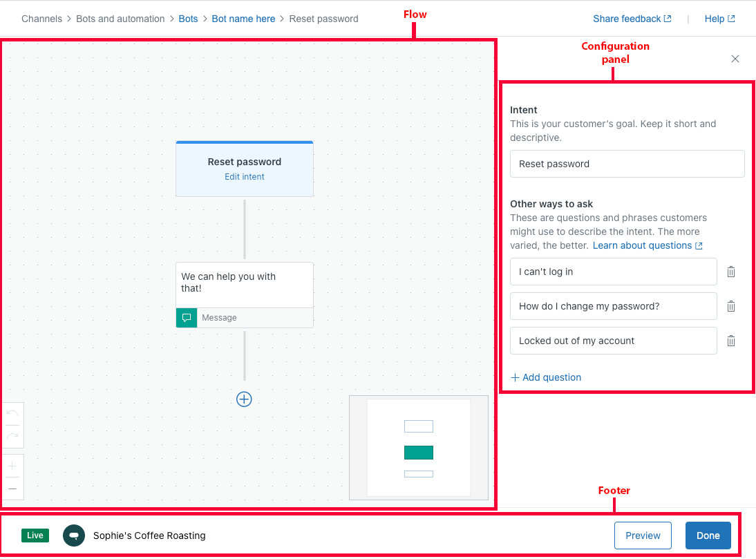Go to Bots in the breadcrumb
The width and height of the screenshot is (756, 559).
188,19
